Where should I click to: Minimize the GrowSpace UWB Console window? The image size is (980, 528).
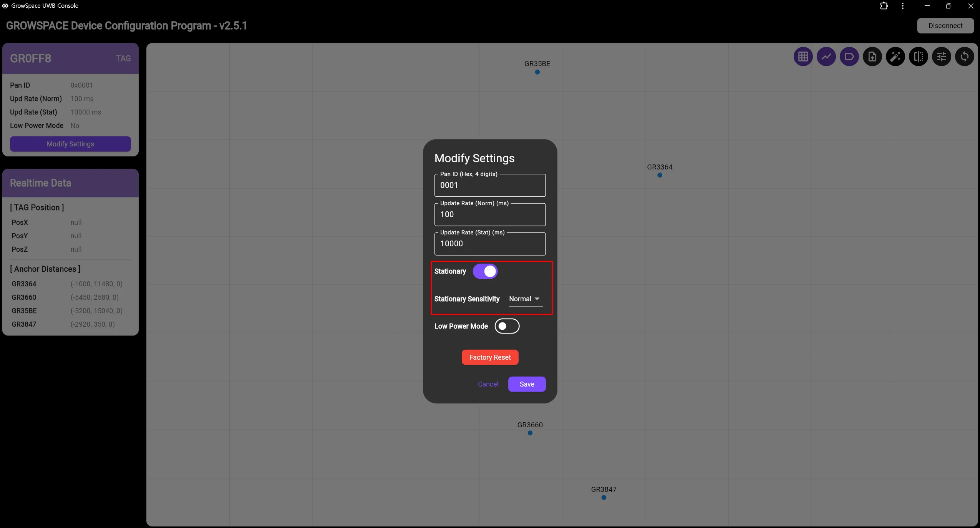(x=927, y=6)
